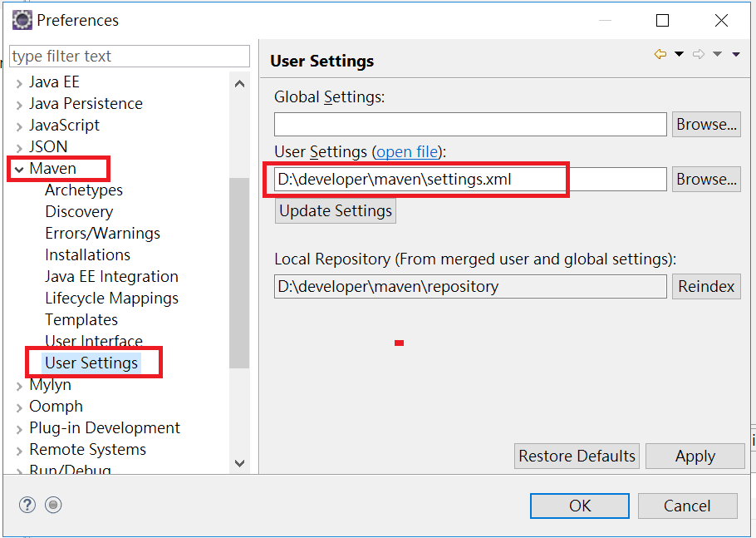
Task: Click the Update Settings button
Action: pos(336,211)
